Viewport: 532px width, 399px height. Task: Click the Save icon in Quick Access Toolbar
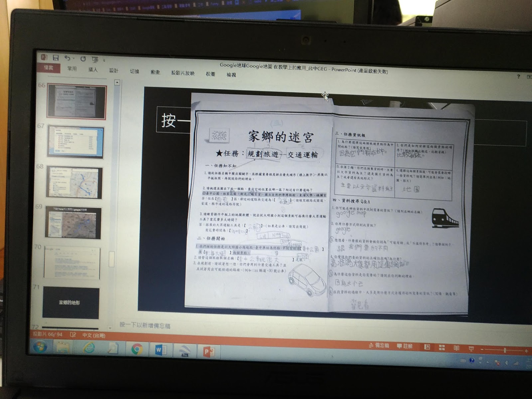(x=56, y=57)
